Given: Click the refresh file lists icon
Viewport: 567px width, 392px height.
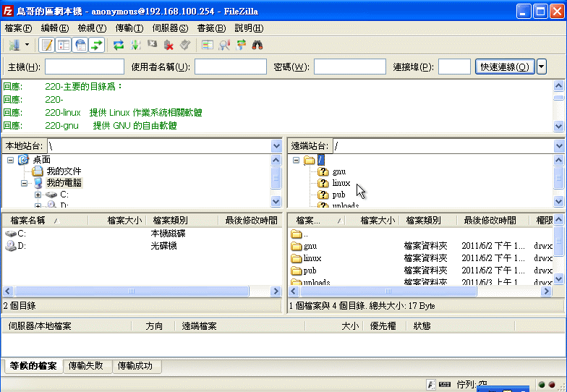Looking at the screenshot, I should 119,45.
